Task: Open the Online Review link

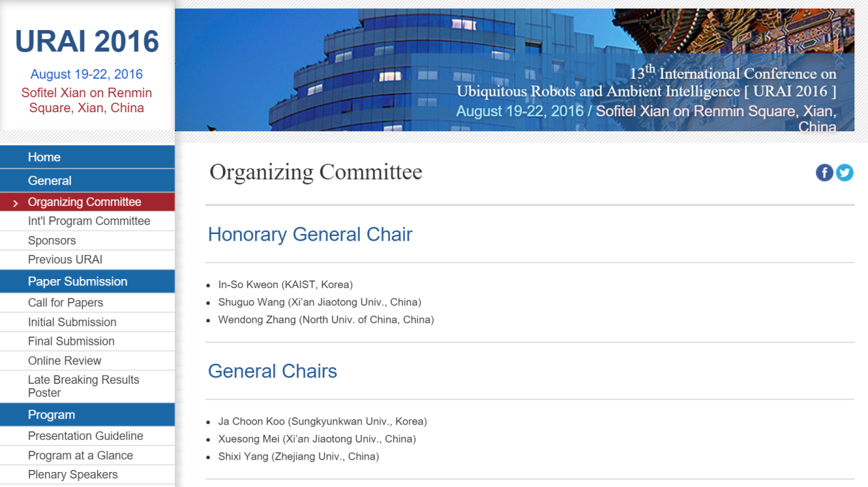Action: coord(64,360)
